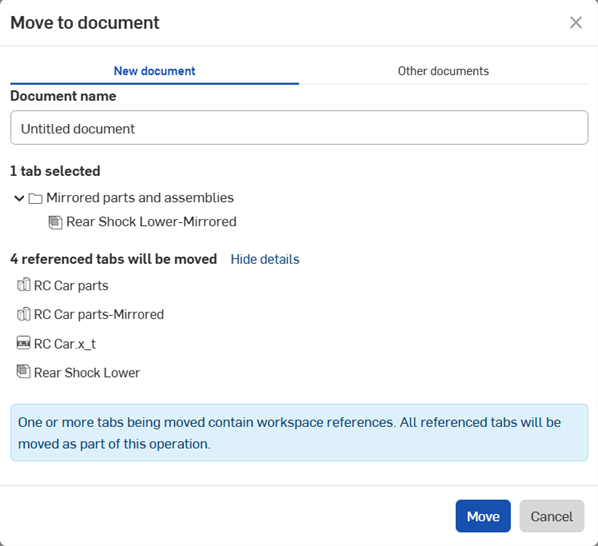Open the Other documents tab
The width and height of the screenshot is (598, 546).
click(443, 71)
